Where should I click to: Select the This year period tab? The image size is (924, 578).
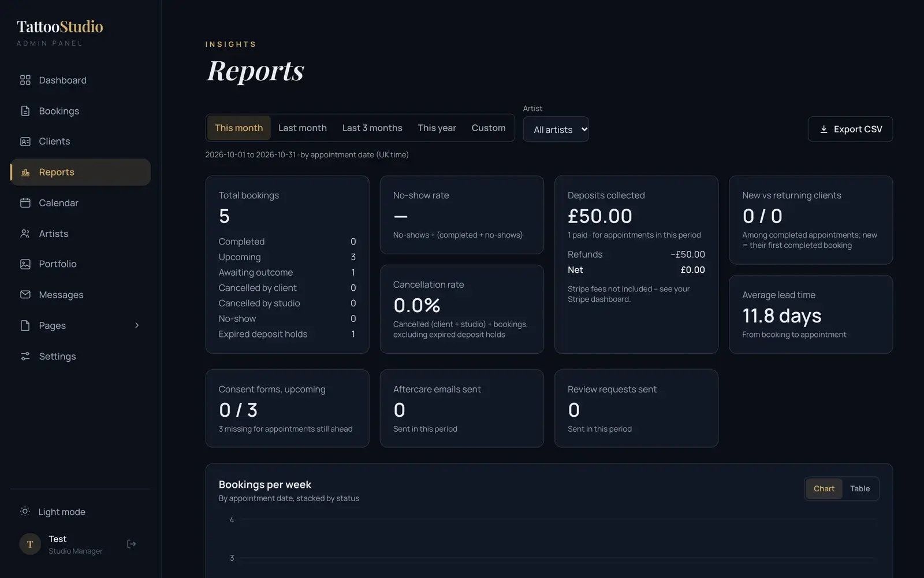point(437,128)
